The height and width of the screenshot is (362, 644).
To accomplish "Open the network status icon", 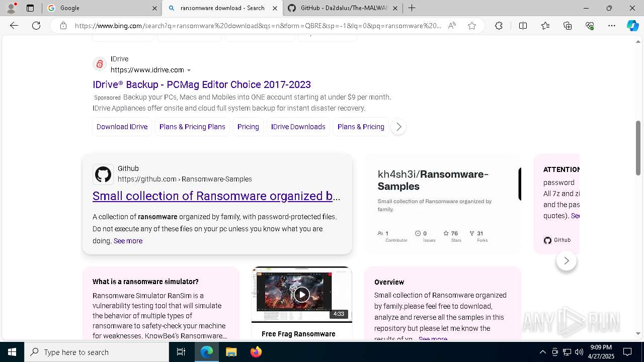I will tap(567, 352).
